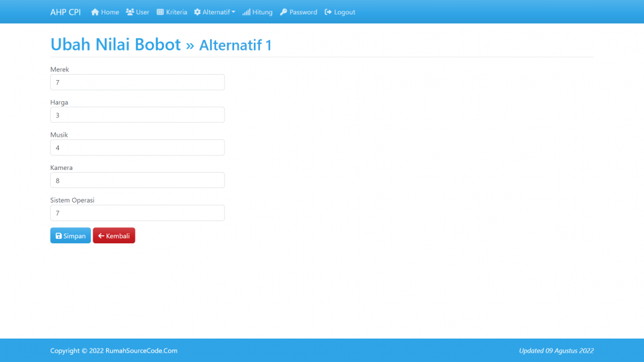644x362 pixels.
Task: Focus the Merek input field
Action: tap(137, 82)
